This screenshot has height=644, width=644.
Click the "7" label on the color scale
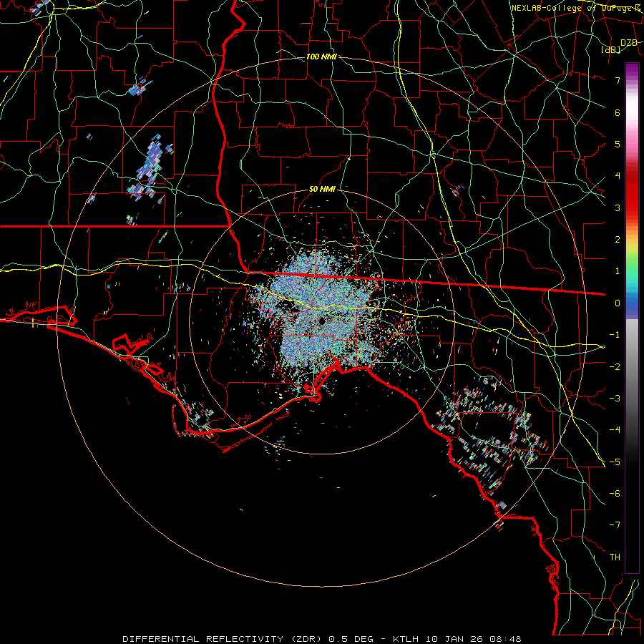(618, 80)
